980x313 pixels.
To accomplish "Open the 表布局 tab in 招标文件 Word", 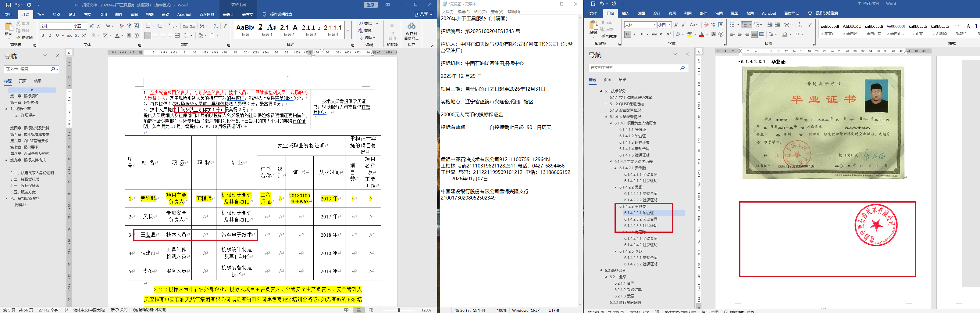I will (248, 14).
